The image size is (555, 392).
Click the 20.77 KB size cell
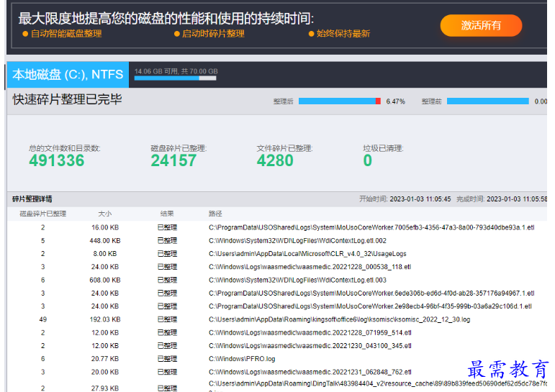[105, 359]
